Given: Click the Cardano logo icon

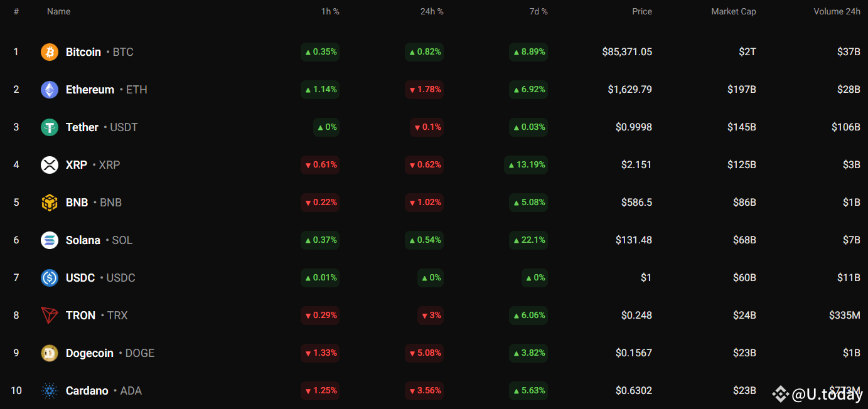Looking at the screenshot, I should (x=50, y=391).
